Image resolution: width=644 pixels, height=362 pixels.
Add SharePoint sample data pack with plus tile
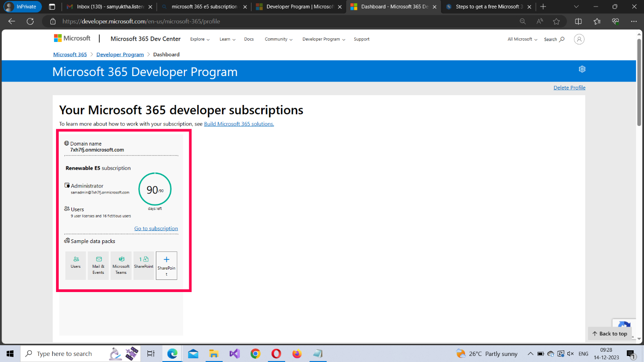(x=166, y=265)
